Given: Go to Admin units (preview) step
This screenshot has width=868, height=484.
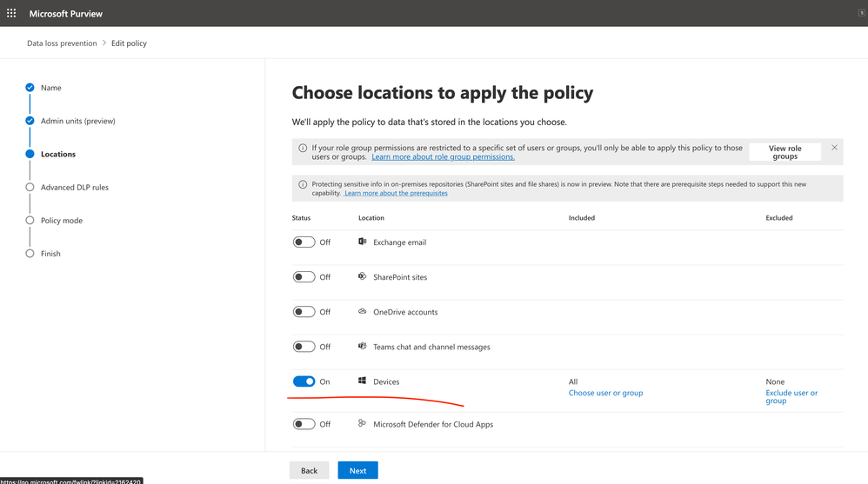Looking at the screenshot, I should [x=78, y=121].
